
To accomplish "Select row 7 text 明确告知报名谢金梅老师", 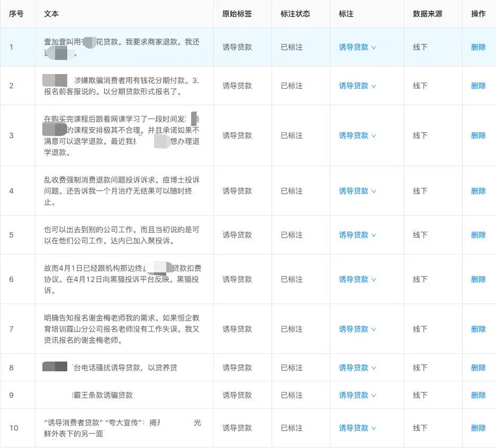I will point(122,329).
